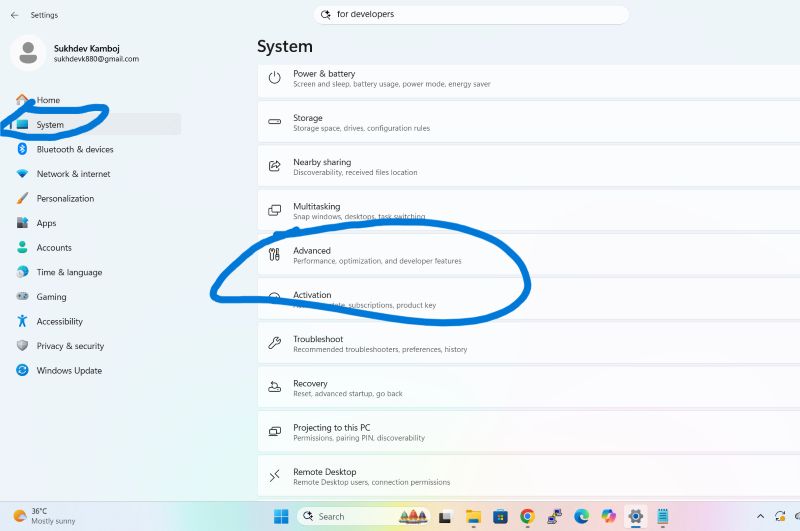
Task: Go to Home in the sidebar
Action: click(x=48, y=100)
